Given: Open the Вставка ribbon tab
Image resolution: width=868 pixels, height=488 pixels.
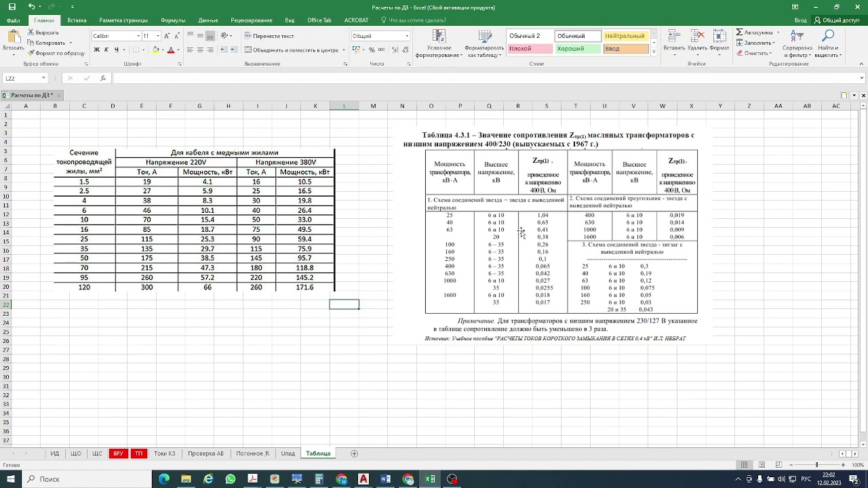Looking at the screenshot, I should (77, 20).
